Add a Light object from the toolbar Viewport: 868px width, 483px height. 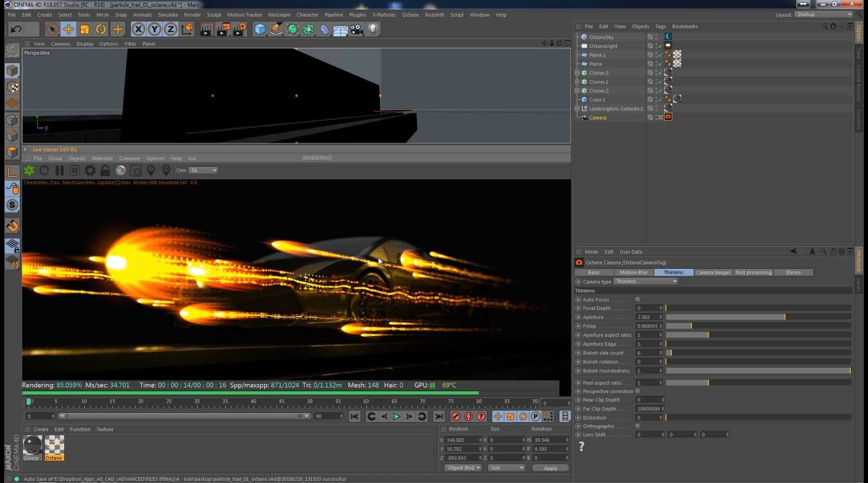[373, 29]
